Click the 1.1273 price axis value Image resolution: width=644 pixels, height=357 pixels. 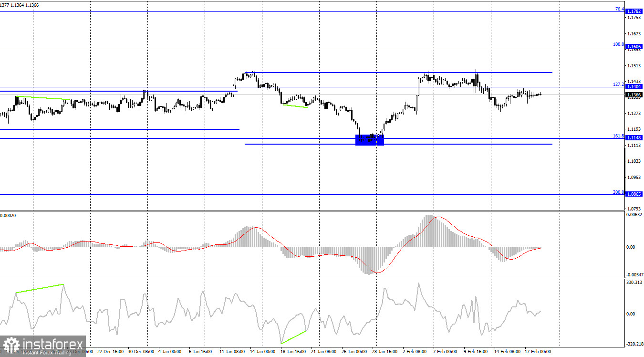634,114
